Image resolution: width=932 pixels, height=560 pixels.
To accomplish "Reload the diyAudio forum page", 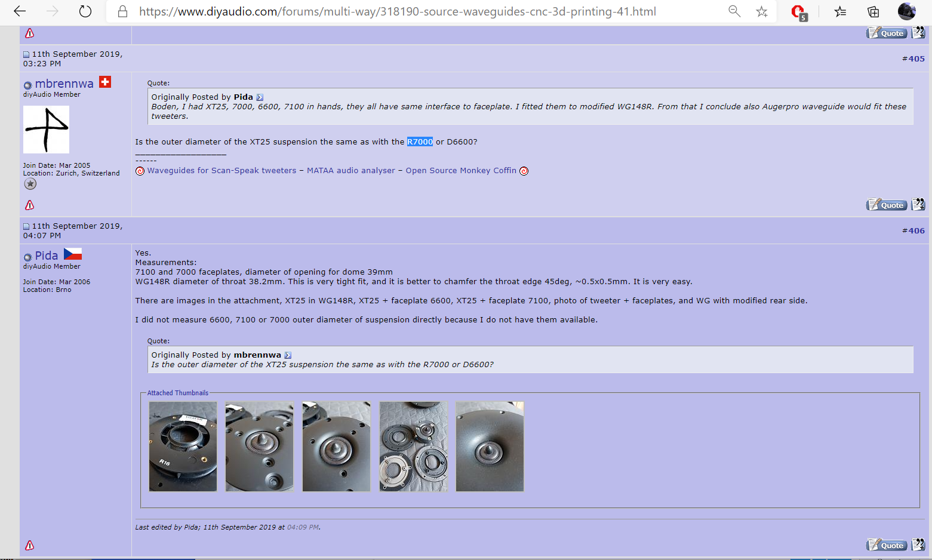I will (x=85, y=11).
